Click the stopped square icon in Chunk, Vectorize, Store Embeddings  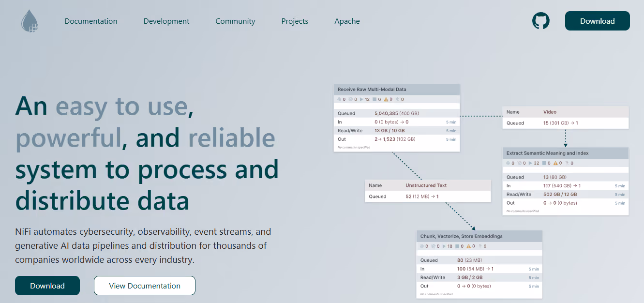coord(457,246)
